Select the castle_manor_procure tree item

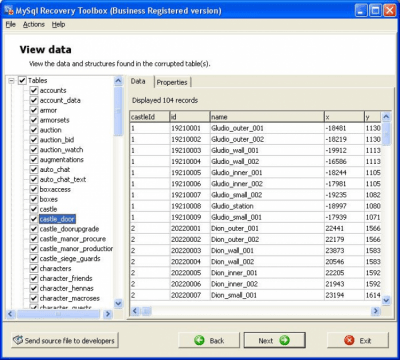[x=73, y=239]
